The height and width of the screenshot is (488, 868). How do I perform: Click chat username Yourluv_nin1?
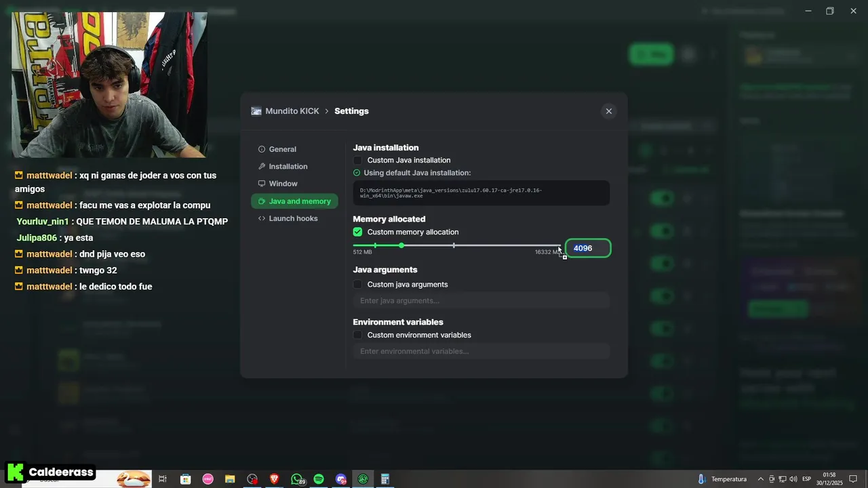pyautogui.click(x=43, y=222)
